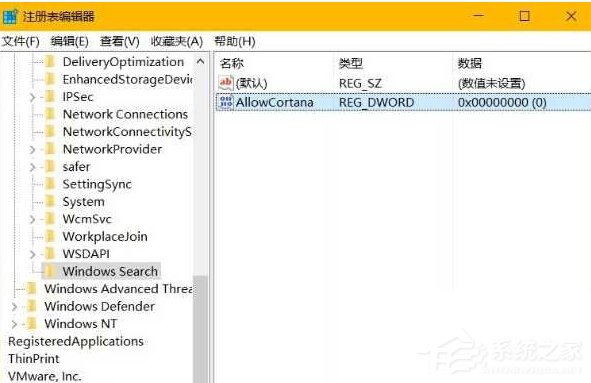Expand the WcmSvc tree node
Image resolution: width=591 pixels, height=383 pixels.
pos(33,219)
